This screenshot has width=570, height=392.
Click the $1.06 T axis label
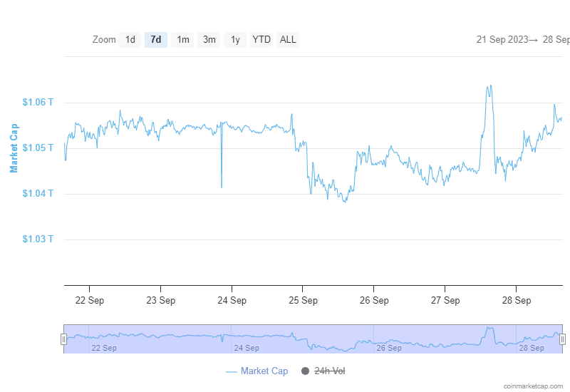point(38,103)
